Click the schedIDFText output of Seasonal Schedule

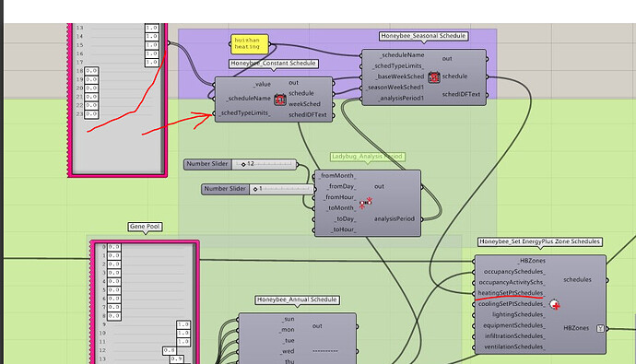click(461, 94)
